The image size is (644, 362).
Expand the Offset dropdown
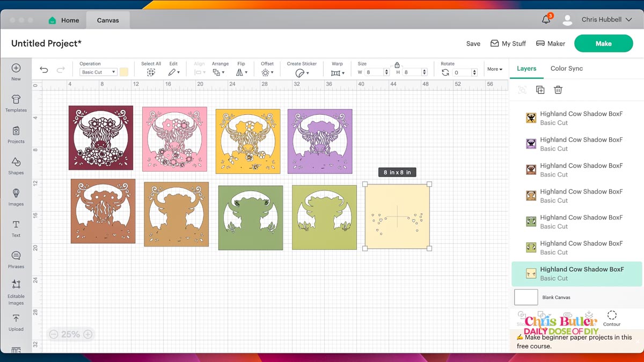(x=267, y=72)
